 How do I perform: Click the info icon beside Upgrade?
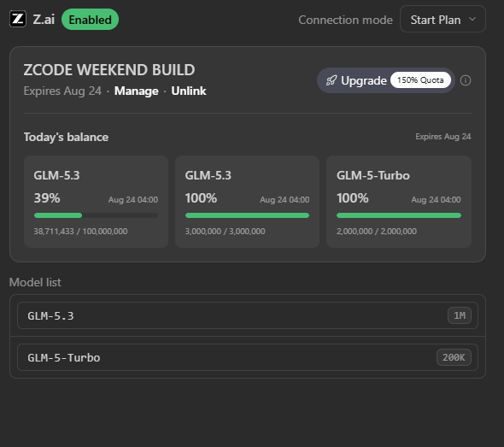466,80
